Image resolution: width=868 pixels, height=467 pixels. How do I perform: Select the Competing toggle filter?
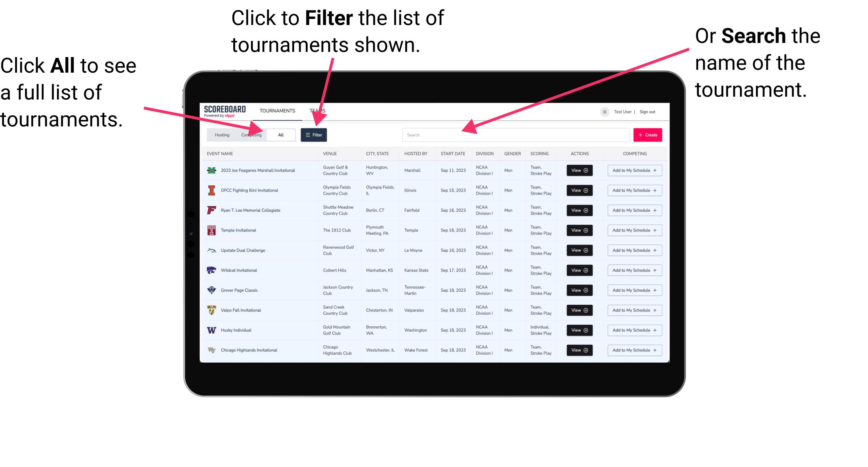pyautogui.click(x=250, y=135)
